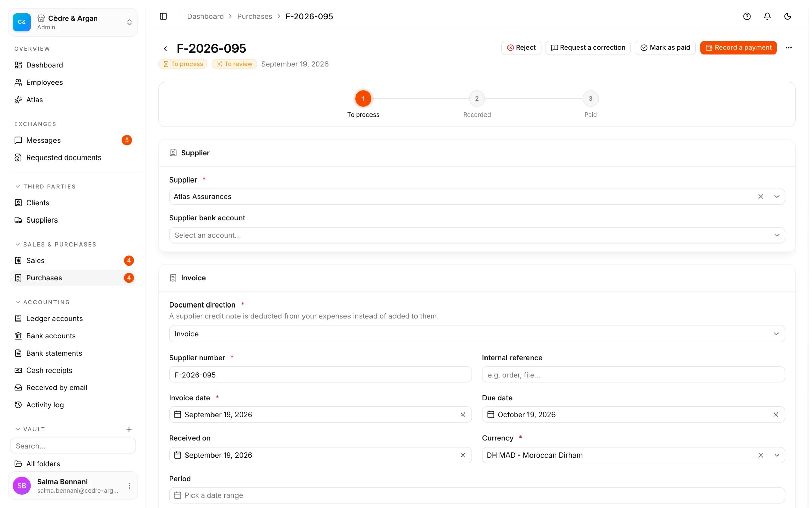Open Salma Bennani user options menu
This screenshot has width=812, height=508.
pos(129,486)
